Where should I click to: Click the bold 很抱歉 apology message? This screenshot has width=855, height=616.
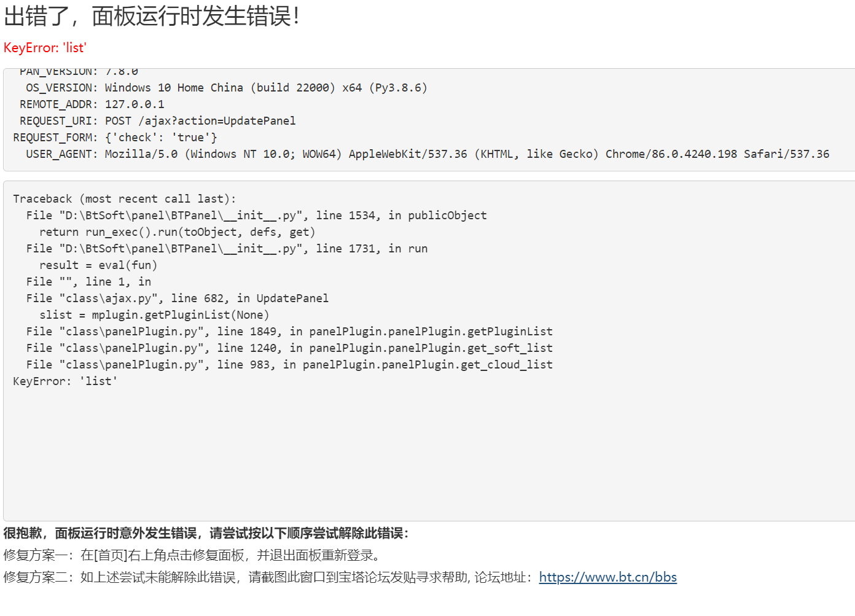[206, 533]
